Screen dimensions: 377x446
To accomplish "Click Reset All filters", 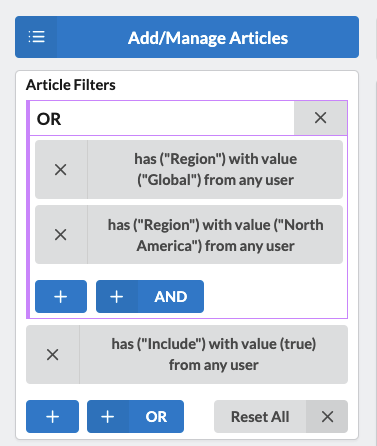I will tap(260, 417).
